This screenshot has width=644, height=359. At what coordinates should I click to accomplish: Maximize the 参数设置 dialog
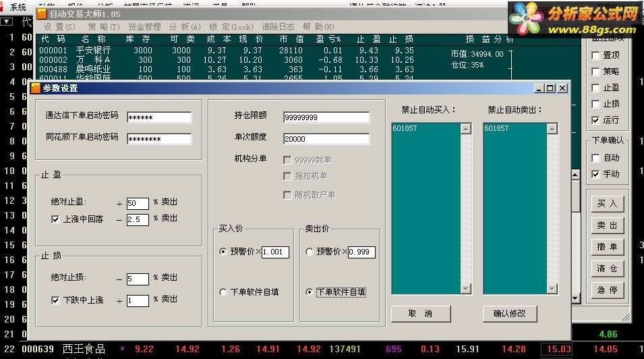click(550, 88)
